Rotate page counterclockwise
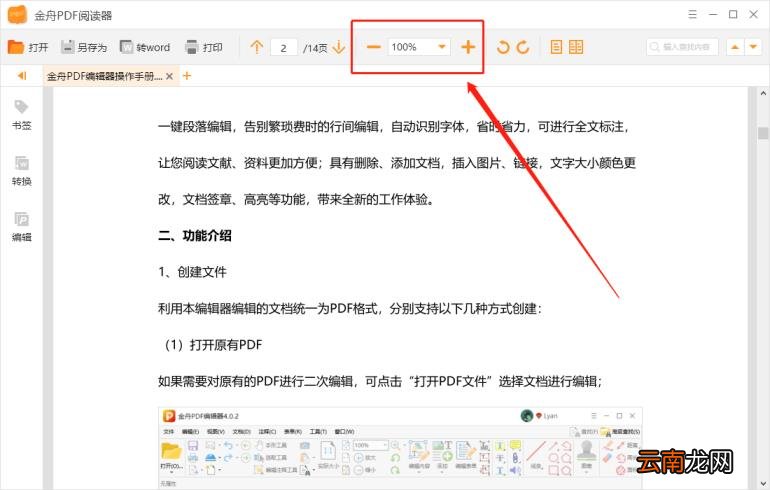770x490 pixels. [x=503, y=47]
